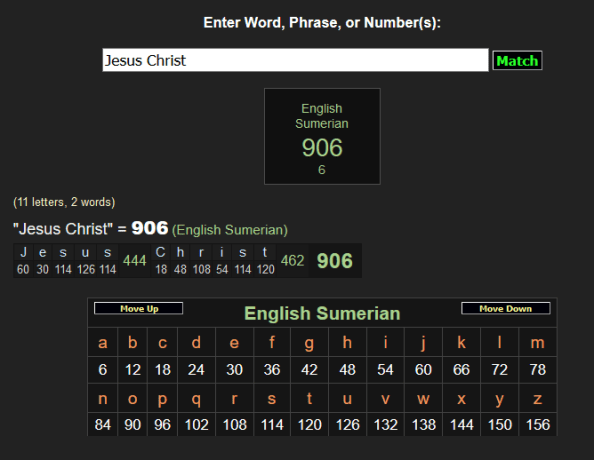This screenshot has height=460, width=594.
Task: Click the value 150 in the cipher table
Action: click(500, 425)
